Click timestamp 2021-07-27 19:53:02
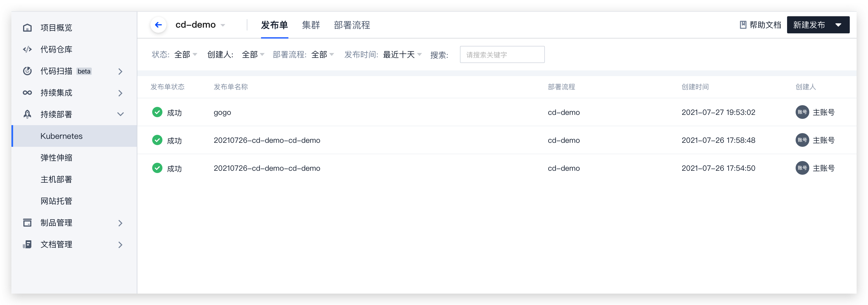 (718, 112)
